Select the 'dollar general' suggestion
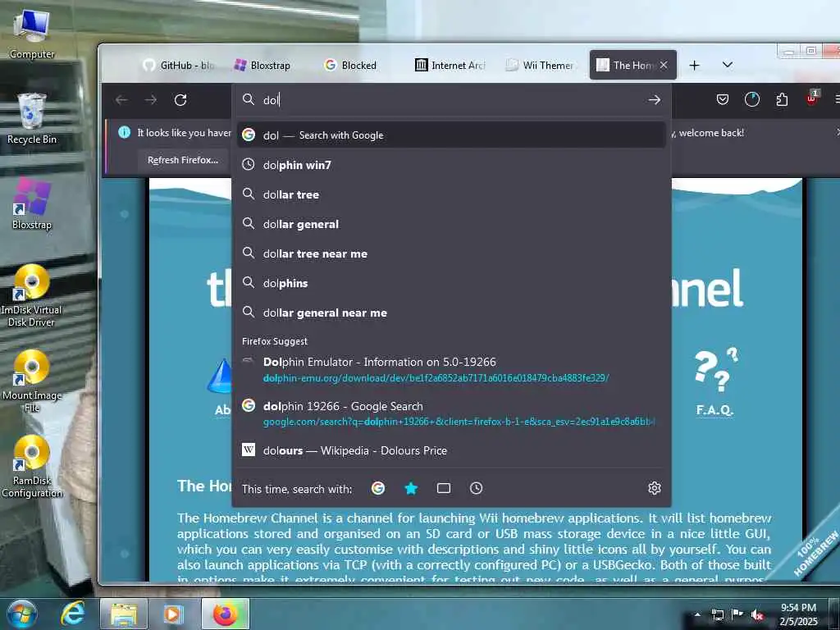 pos(451,224)
